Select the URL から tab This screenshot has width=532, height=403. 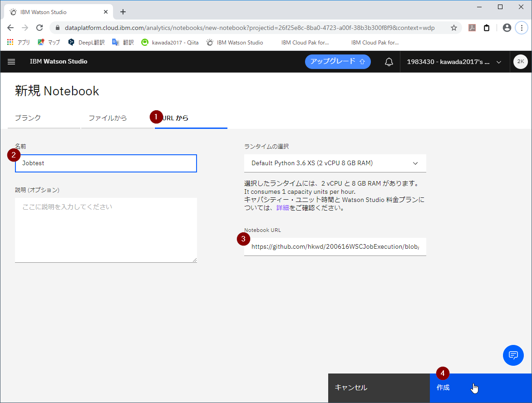click(191, 118)
